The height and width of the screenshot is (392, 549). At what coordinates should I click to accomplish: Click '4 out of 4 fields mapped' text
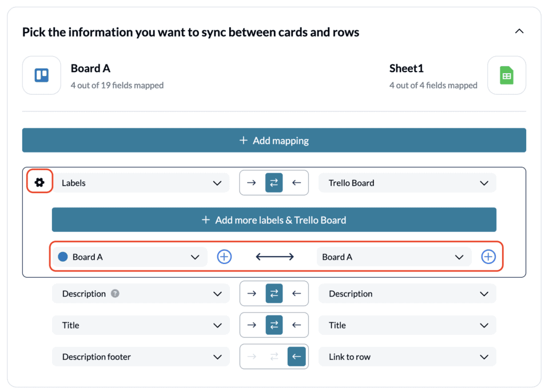pyautogui.click(x=433, y=85)
